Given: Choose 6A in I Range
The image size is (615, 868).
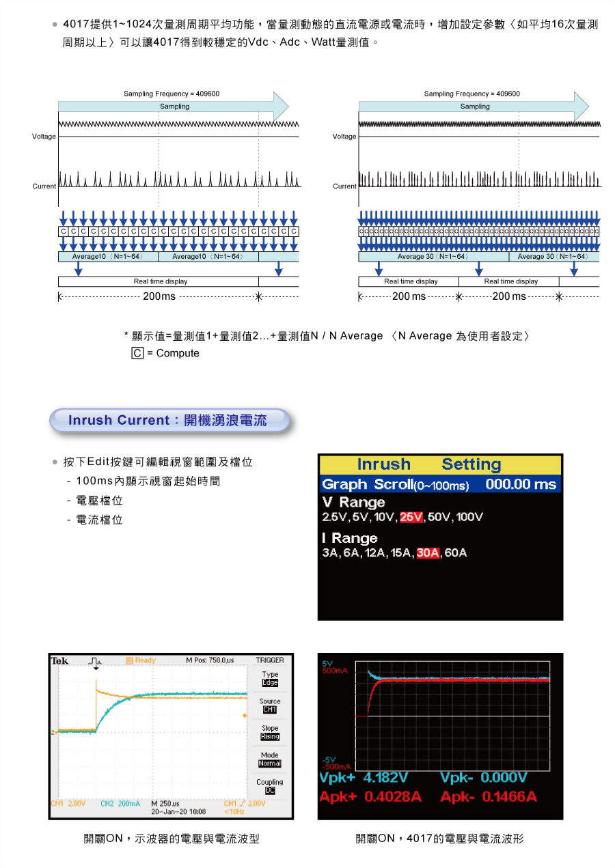Looking at the screenshot, I should 353,553.
